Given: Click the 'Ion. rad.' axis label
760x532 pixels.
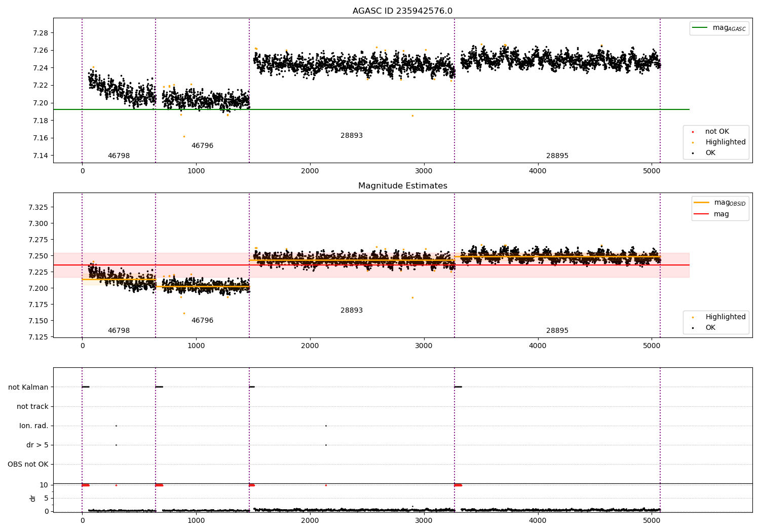Looking at the screenshot, I should point(34,426).
